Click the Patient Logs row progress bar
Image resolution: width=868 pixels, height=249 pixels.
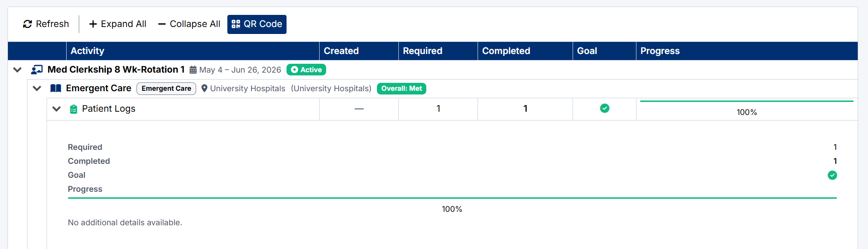click(747, 101)
